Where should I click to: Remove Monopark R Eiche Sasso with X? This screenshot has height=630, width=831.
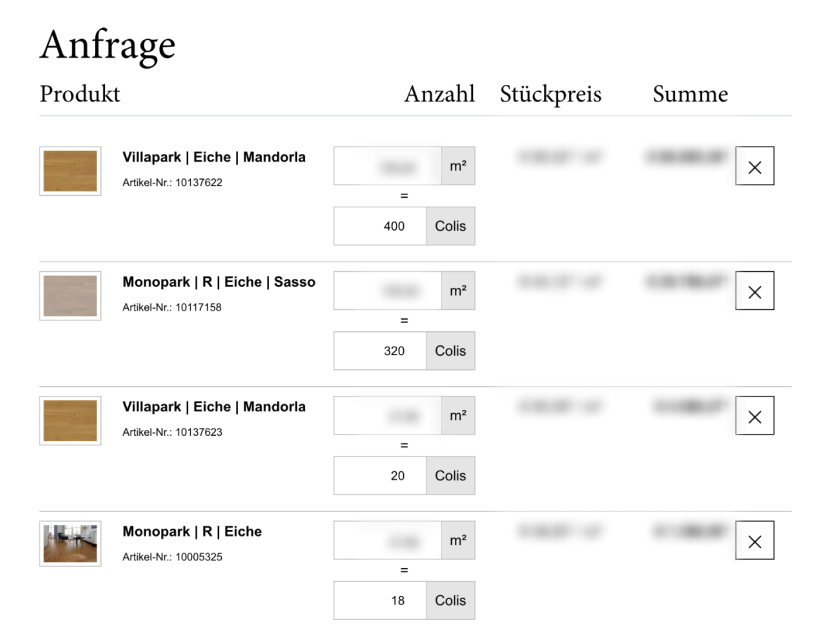[754, 291]
